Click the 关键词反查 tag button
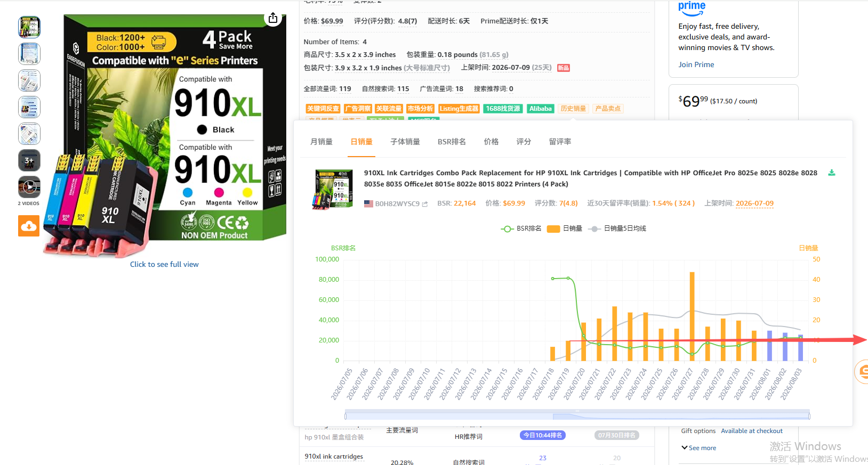Image resolution: width=868 pixels, height=465 pixels. click(323, 109)
